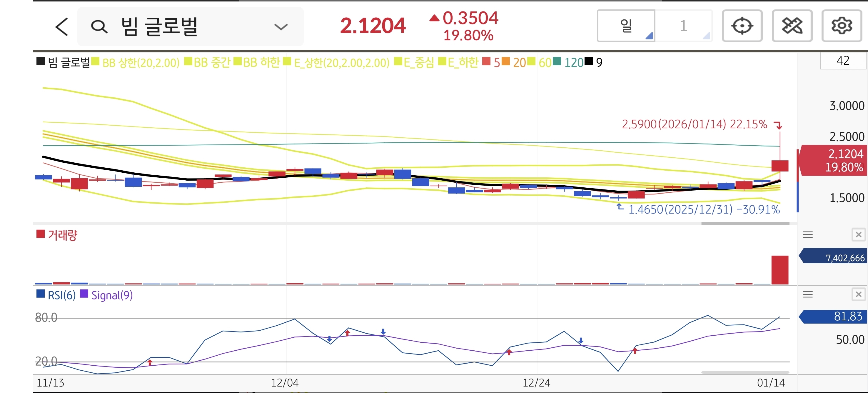868x393 pixels.
Task: Click the large red volume bar
Action: 780,270
